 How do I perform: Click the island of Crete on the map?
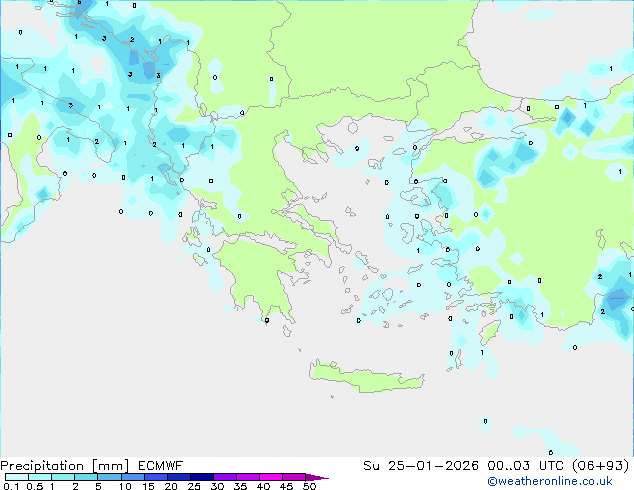366,378
